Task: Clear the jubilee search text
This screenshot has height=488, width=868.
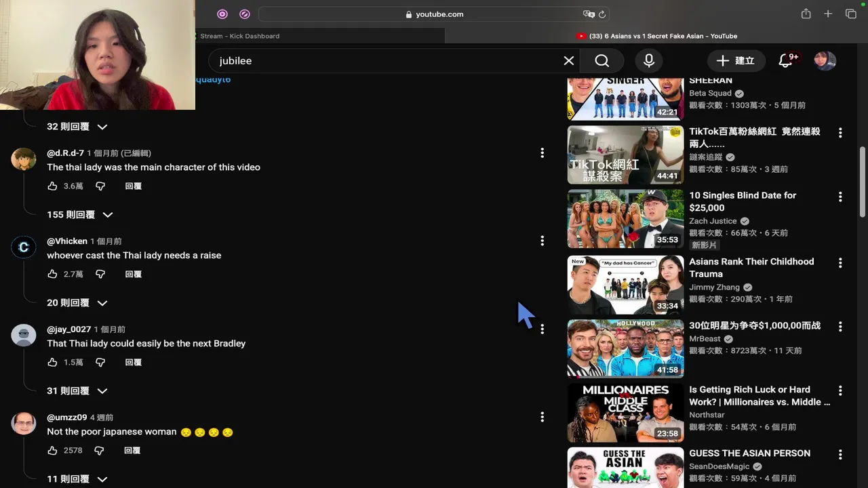Action: [569, 61]
